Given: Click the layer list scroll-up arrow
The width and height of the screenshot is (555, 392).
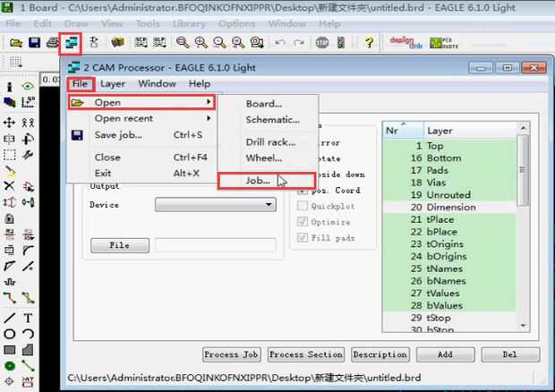Looking at the screenshot, I should pos(523,128).
